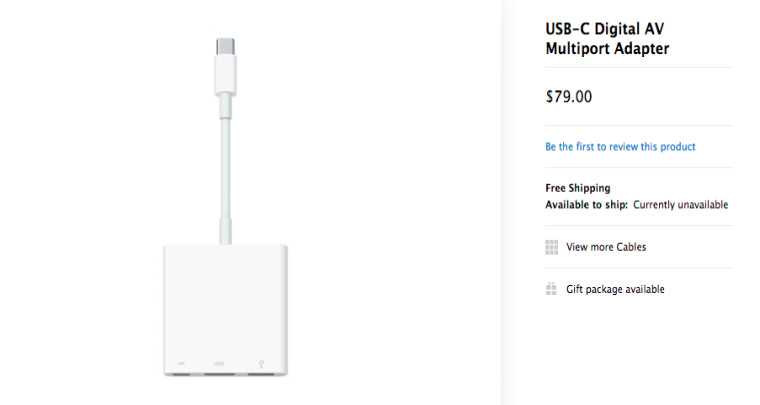The height and width of the screenshot is (405, 760).
Task: Click the USB-A port slot under USB symbol
Action: point(261,374)
